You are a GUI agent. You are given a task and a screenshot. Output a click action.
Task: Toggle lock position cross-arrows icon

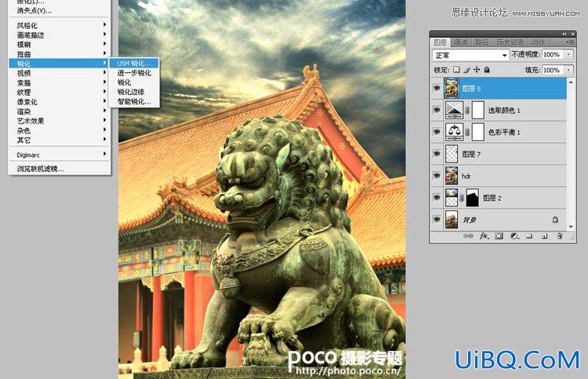477,69
